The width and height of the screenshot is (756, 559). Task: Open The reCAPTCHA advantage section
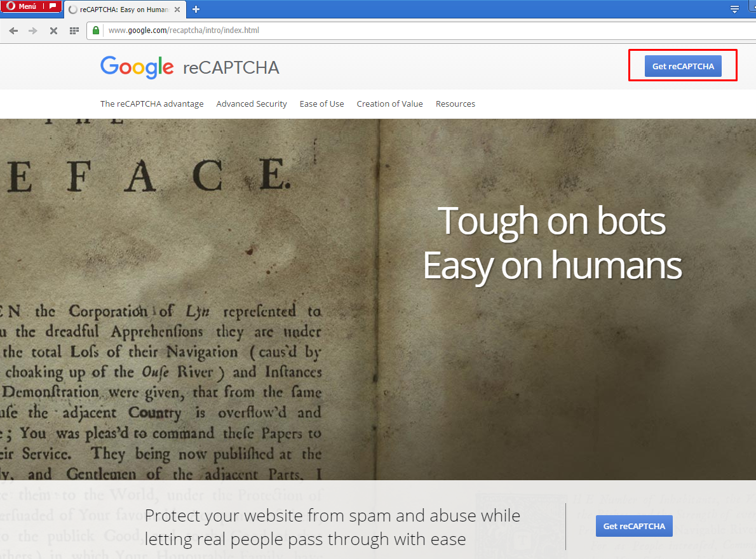pos(152,104)
